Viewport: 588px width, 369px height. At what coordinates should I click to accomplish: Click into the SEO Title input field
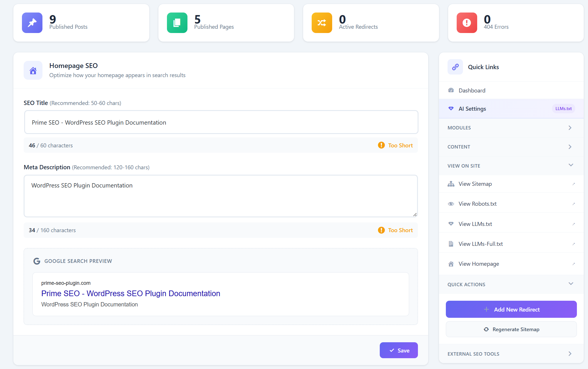click(x=221, y=122)
